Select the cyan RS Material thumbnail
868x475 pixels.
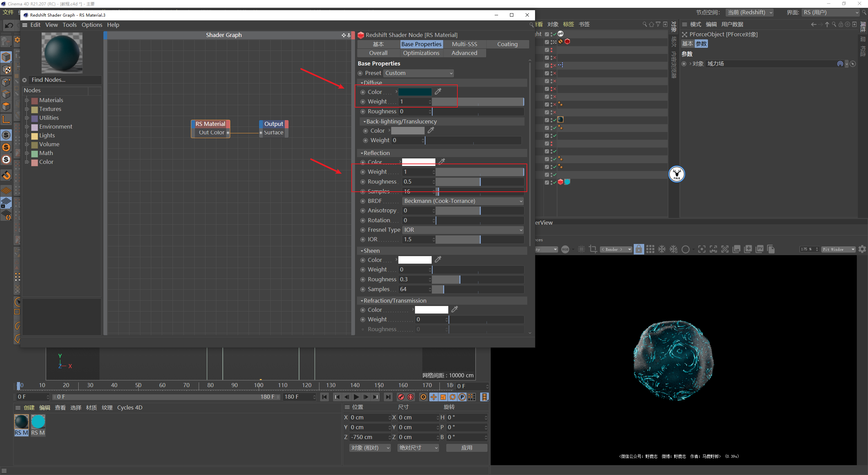point(38,422)
